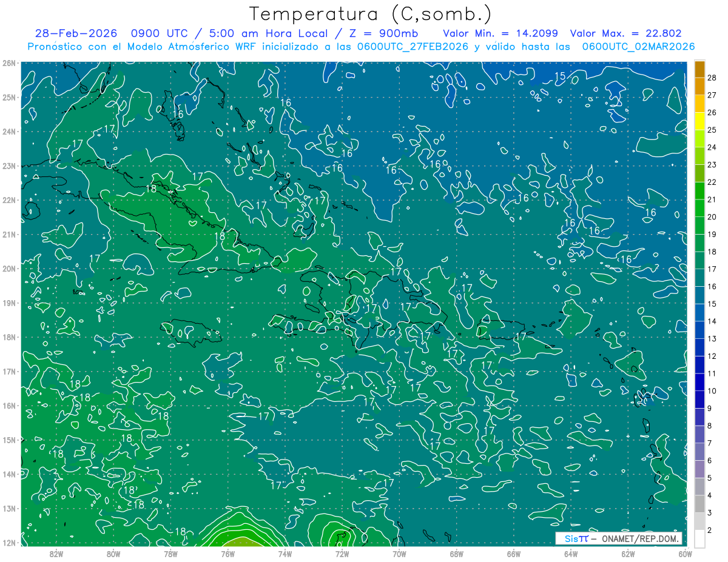Click the "64W" longitude axis label
The height and width of the screenshot is (562, 728).
point(570,553)
